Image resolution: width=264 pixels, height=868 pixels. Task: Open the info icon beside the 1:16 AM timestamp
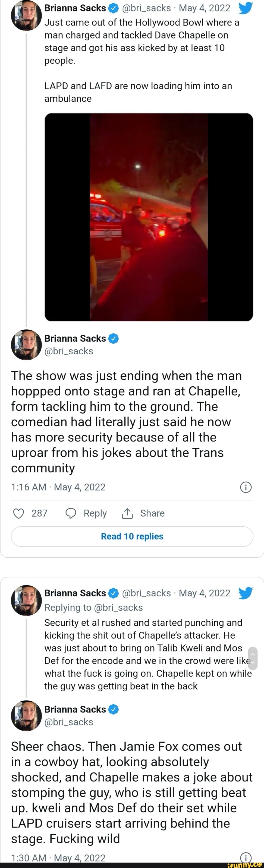[246, 487]
